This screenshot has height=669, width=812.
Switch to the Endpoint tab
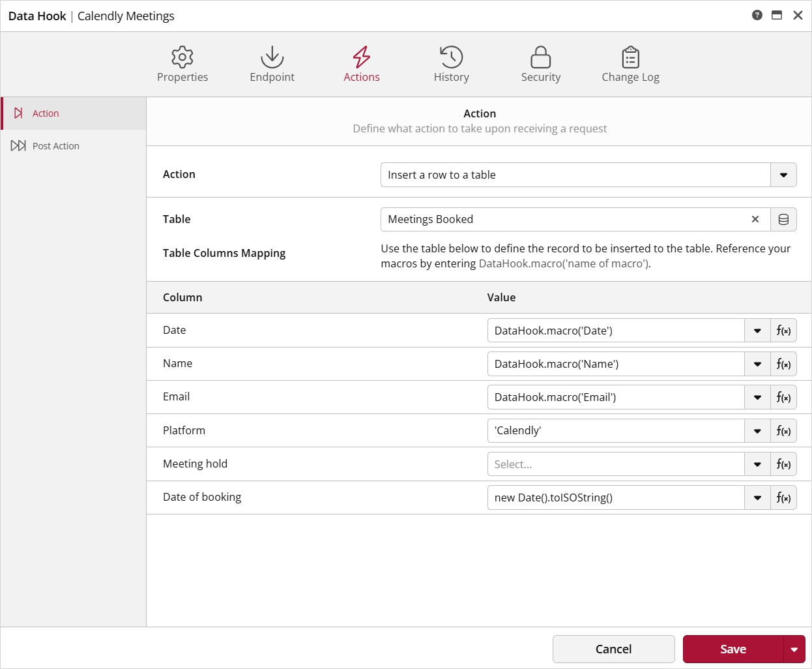coord(272,65)
